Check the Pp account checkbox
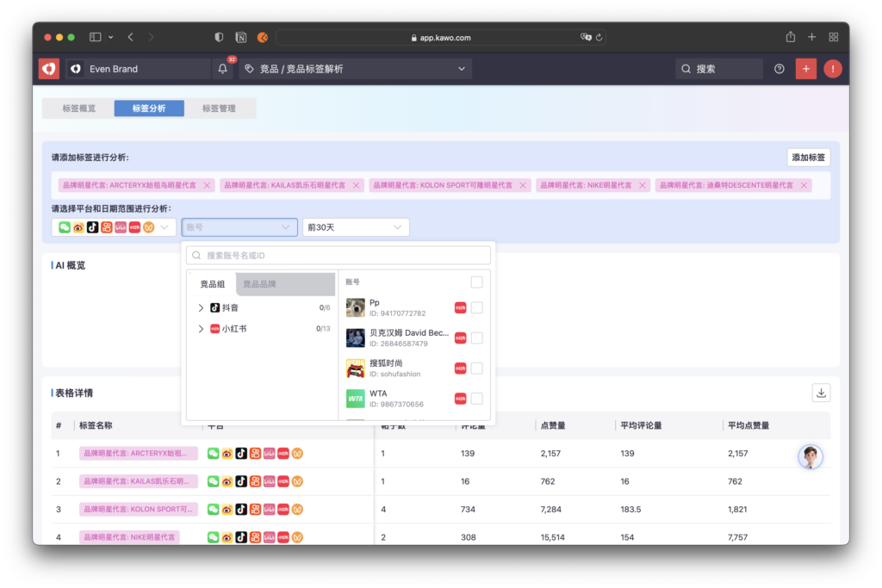This screenshot has height=588, width=882. pos(476,308)
